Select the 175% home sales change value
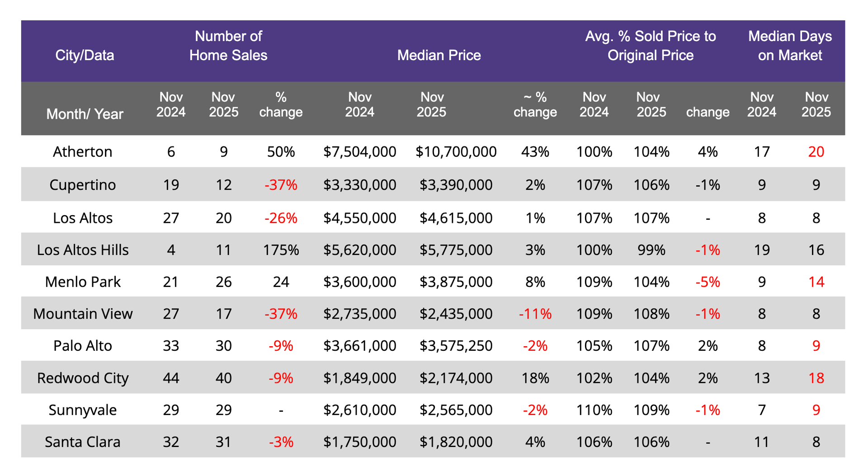Screen dimensions: 868x476 coord(281,250)
